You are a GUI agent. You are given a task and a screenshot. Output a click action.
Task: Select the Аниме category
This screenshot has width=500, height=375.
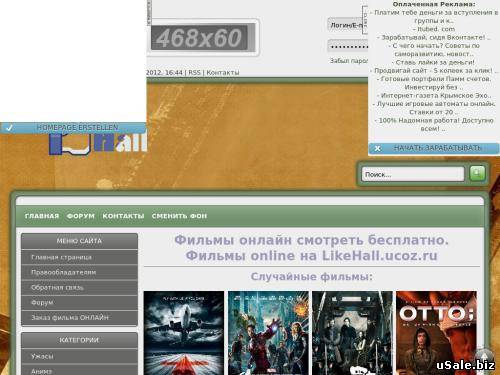coord(79,370)
